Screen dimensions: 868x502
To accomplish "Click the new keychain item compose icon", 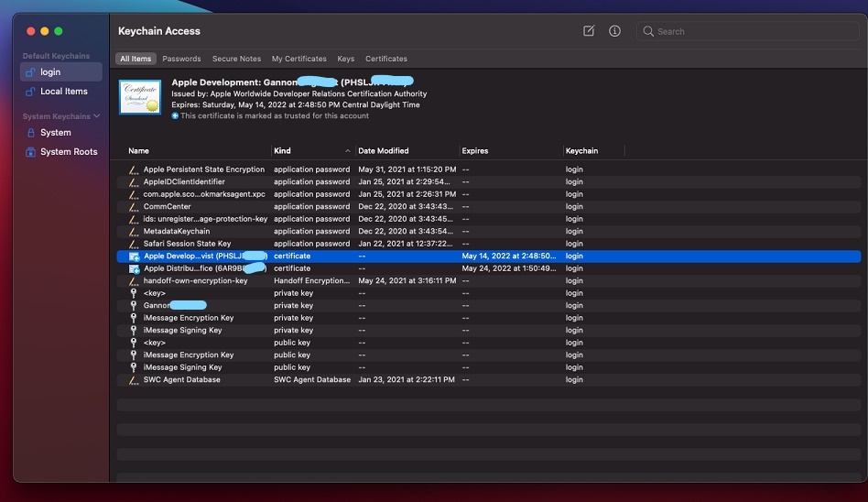I will click(x=589, y=31).
